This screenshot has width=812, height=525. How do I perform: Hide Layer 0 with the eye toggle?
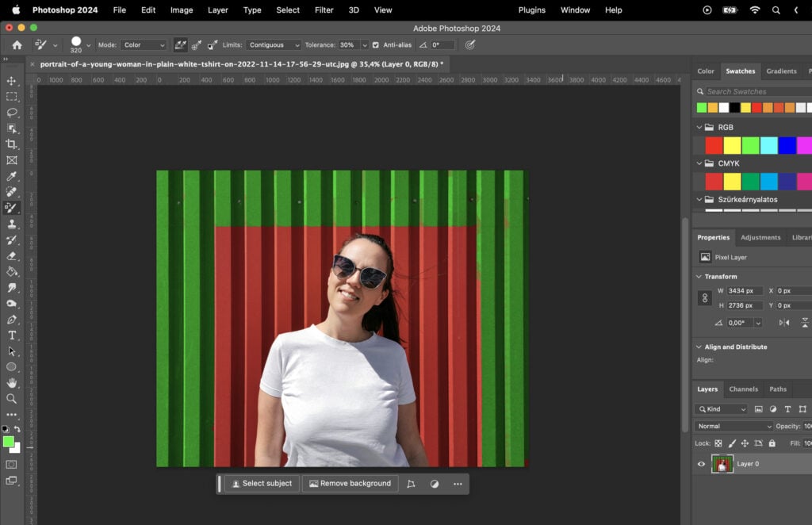(701, 464)
